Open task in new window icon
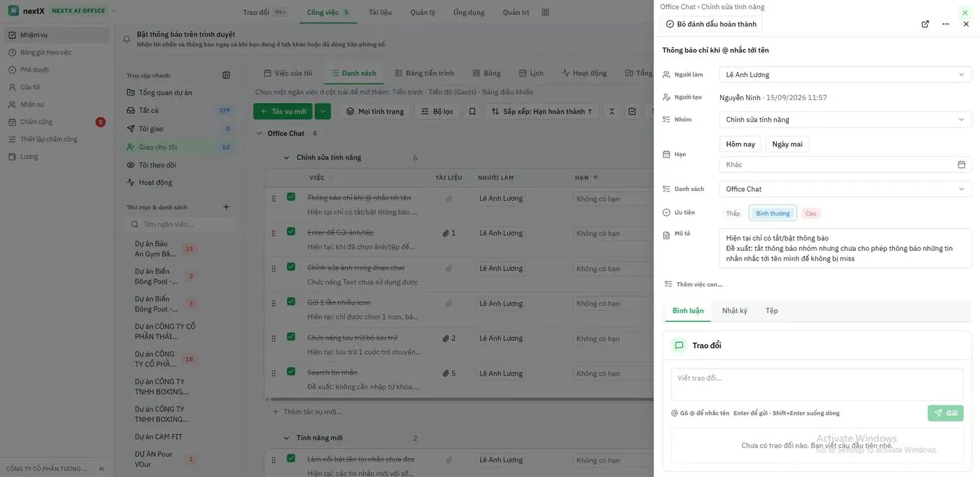The height and width of the screenshot is (477, 980). click(x=925, y=24)
